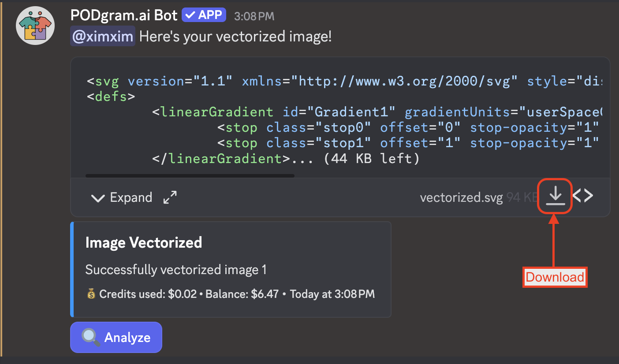Click the 3:08 PM message timestamp
The image size is (619, 364).
[254, 16]
